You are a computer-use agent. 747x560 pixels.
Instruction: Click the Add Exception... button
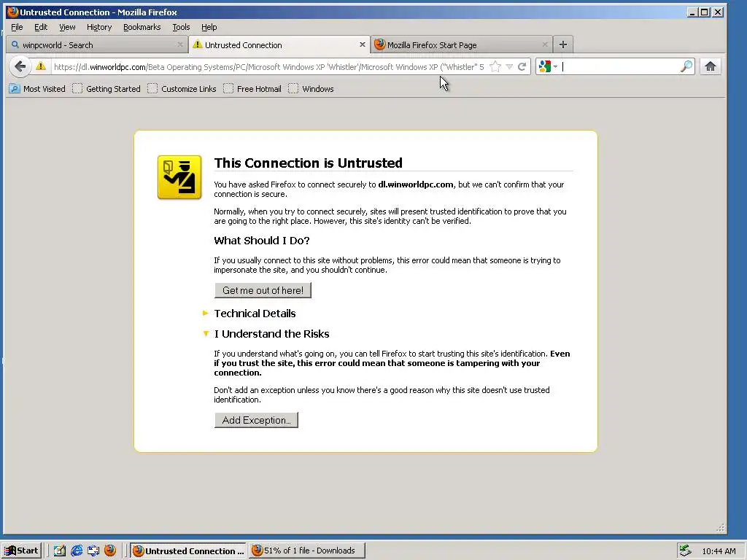(x=256, y=420)
